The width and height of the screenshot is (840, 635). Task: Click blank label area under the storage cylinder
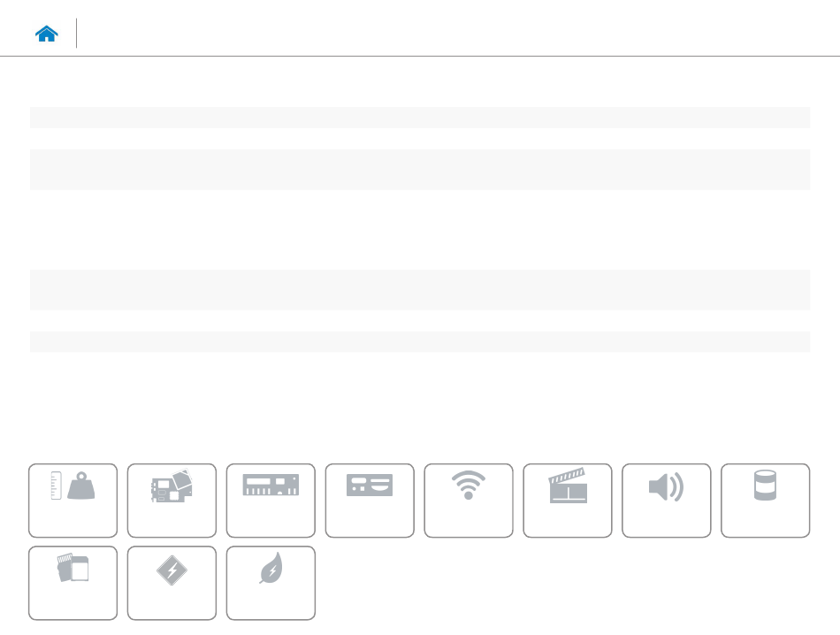(765, 520)
